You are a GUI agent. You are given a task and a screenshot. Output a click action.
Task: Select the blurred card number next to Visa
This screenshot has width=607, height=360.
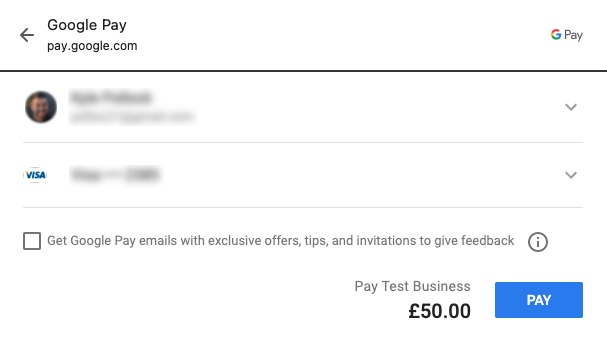pyautogui.click(x=115, y=175)
